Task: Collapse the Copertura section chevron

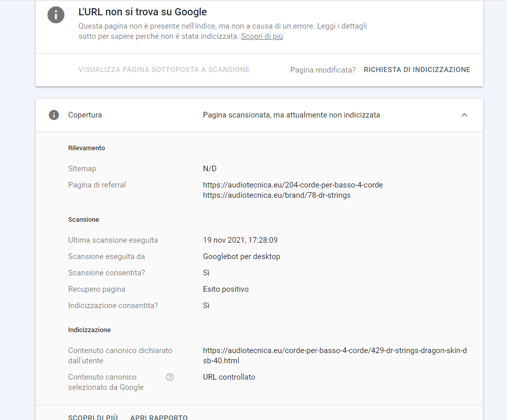Action: click(464, 115)
